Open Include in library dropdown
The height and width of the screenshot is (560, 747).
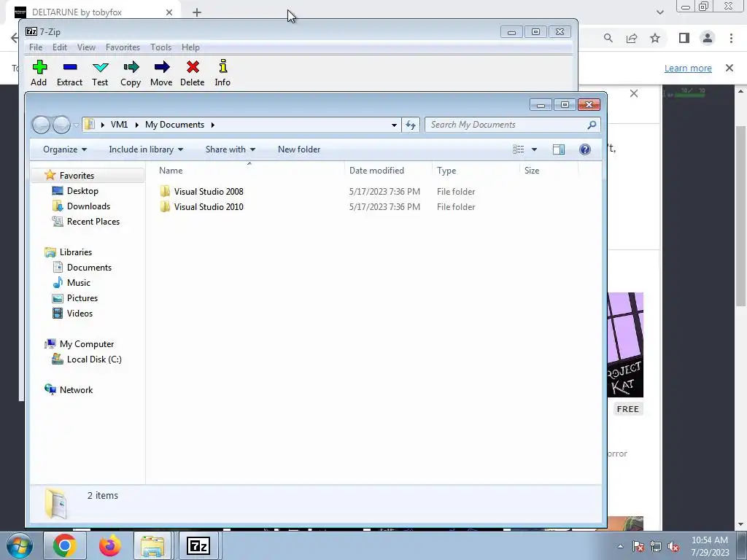coord(146,149)
